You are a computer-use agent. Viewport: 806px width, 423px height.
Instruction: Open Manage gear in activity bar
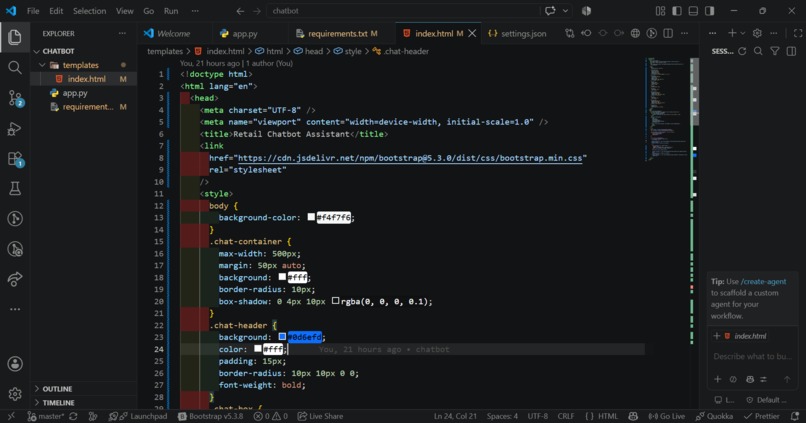[x=15, y=394]
